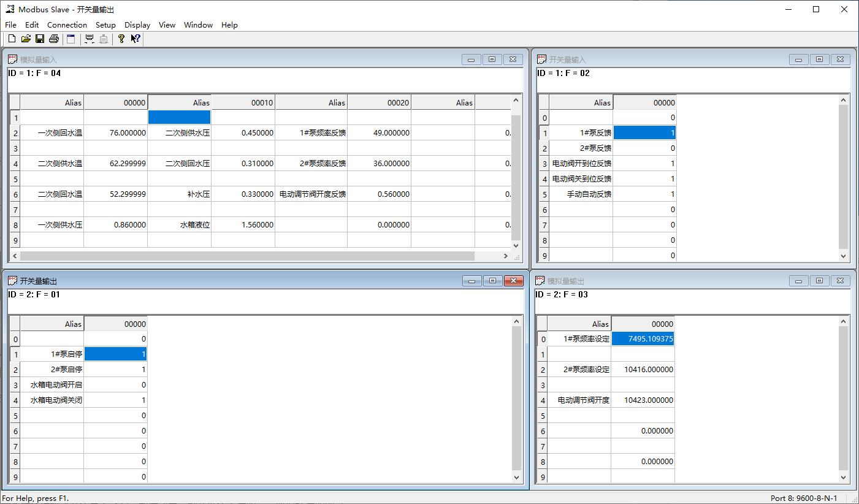Click the up arrow of the 开关量输出 vertical scrollbar

(516, 321)
